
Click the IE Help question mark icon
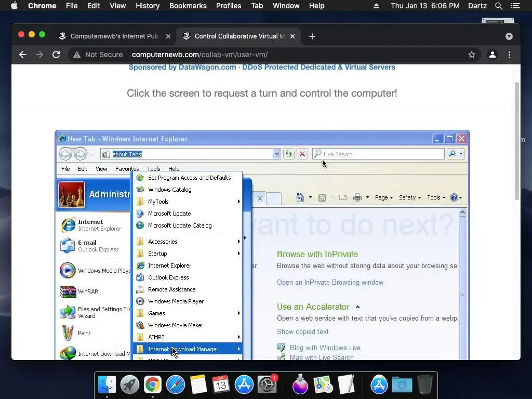(x=454, y=197)
